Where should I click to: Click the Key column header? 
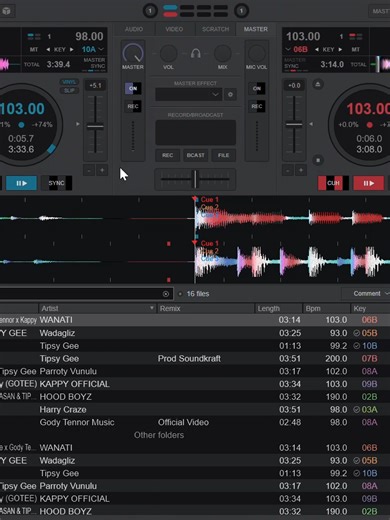click(x=370, y=308)
